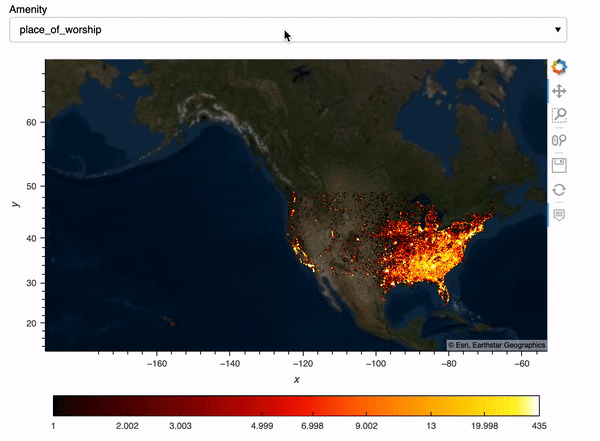Click the Save plot icon

(559, 165)
